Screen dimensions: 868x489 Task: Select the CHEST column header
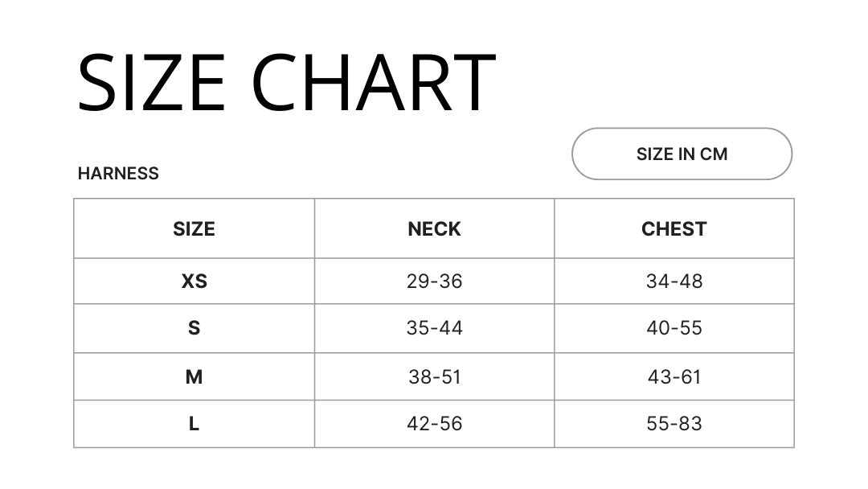pyautogui.click(x=674, y=228)
